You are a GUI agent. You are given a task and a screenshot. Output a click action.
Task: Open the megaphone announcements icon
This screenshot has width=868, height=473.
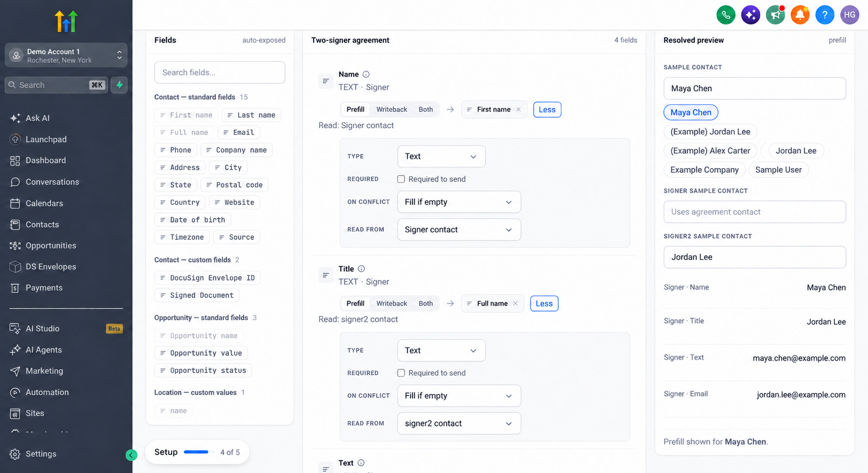pyautogui.click(x=775, y=15)
